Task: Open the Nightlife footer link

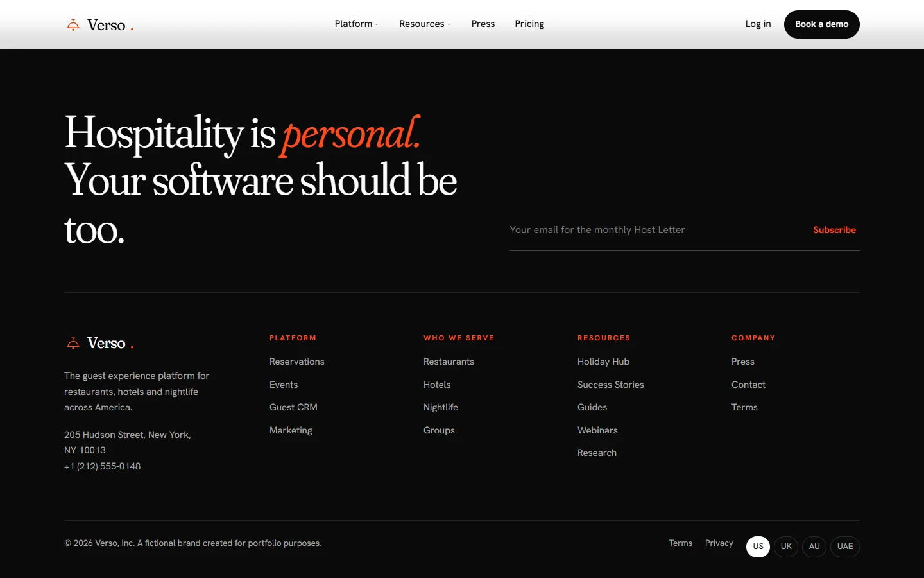Action: click(441, 407)
